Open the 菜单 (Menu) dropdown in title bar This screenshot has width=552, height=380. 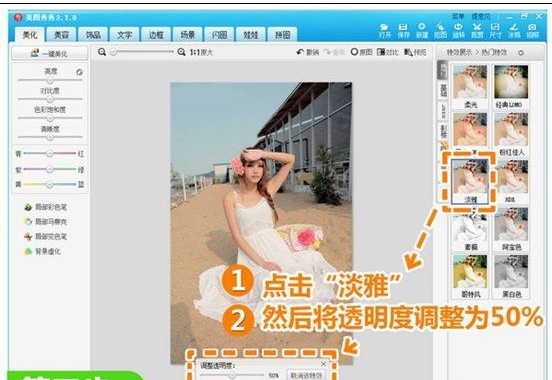pyautogui.click(x=458, y=17)
